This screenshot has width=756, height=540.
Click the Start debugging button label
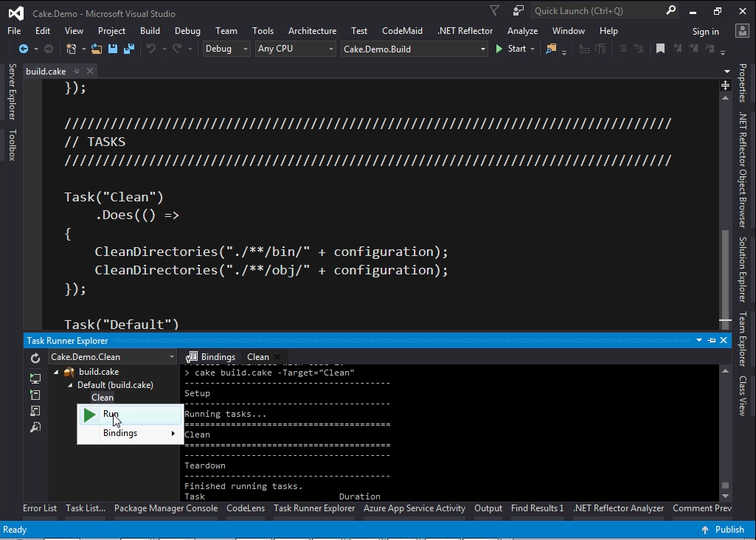[x=517, y=49]
